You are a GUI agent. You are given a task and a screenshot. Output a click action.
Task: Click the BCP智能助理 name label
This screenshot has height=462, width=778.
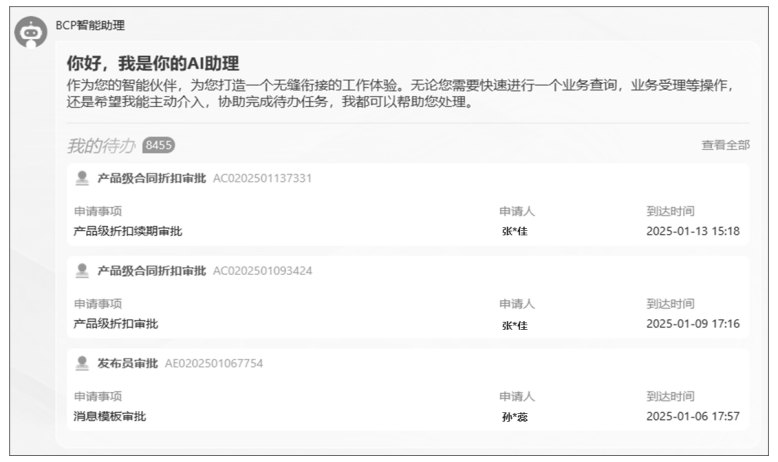(x=90, y=25)
